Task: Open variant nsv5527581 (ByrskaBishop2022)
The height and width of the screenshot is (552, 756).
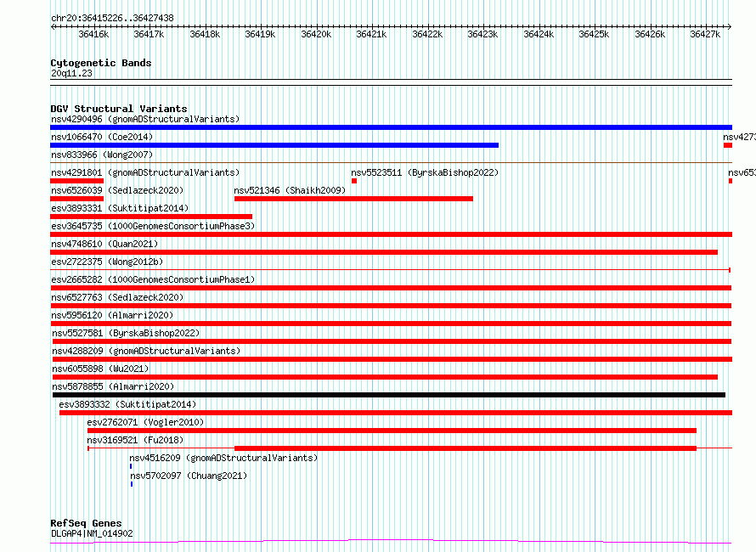Action: (x=126, y=333)
